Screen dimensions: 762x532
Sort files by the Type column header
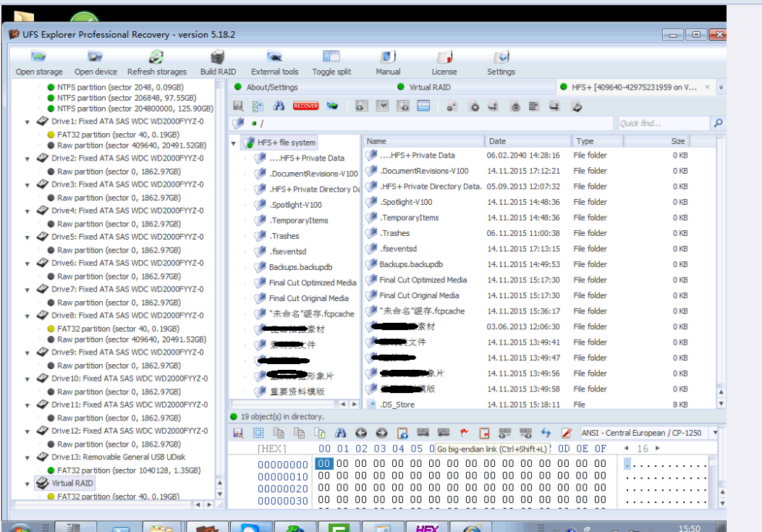(597, 141)
